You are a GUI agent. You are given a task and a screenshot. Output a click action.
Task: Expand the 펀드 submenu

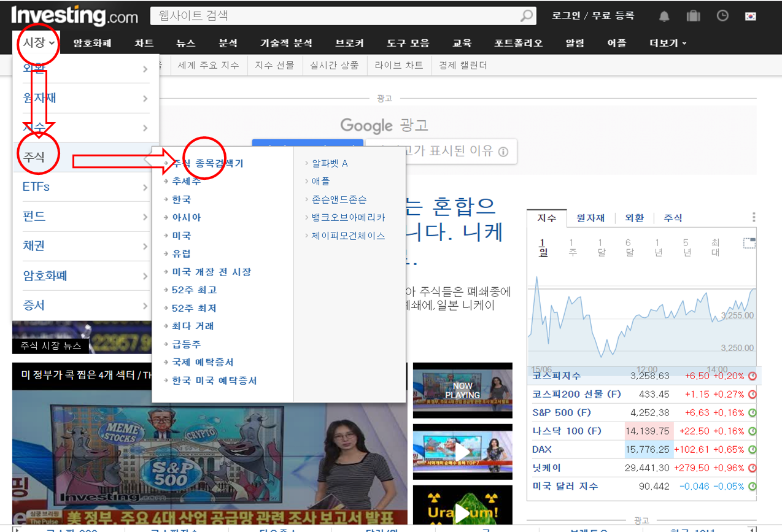86,217
